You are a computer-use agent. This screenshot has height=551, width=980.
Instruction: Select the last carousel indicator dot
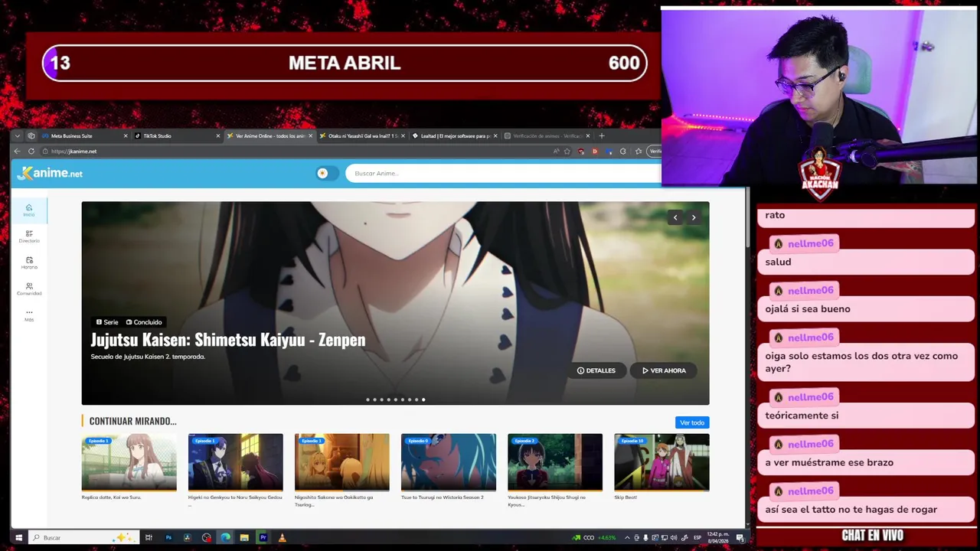tap(423, 399)
